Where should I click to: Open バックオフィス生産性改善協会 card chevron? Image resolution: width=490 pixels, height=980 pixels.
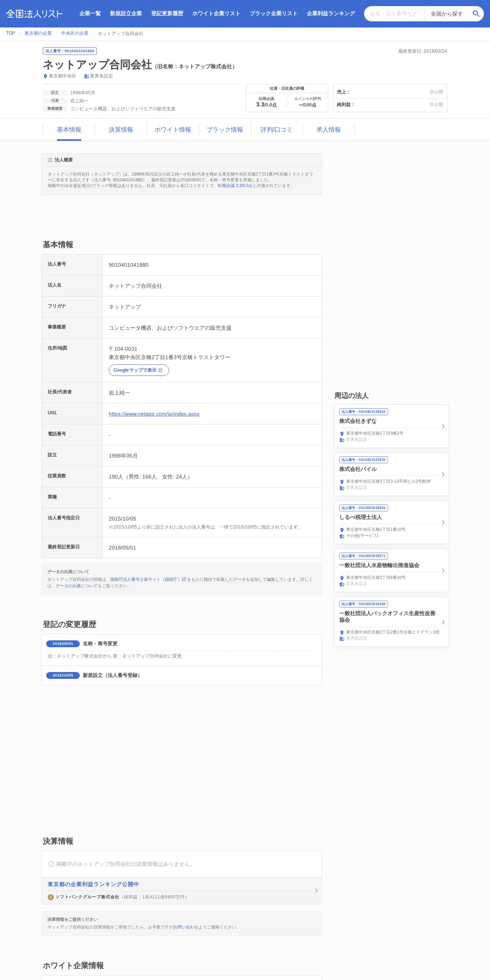click(443, 622)
